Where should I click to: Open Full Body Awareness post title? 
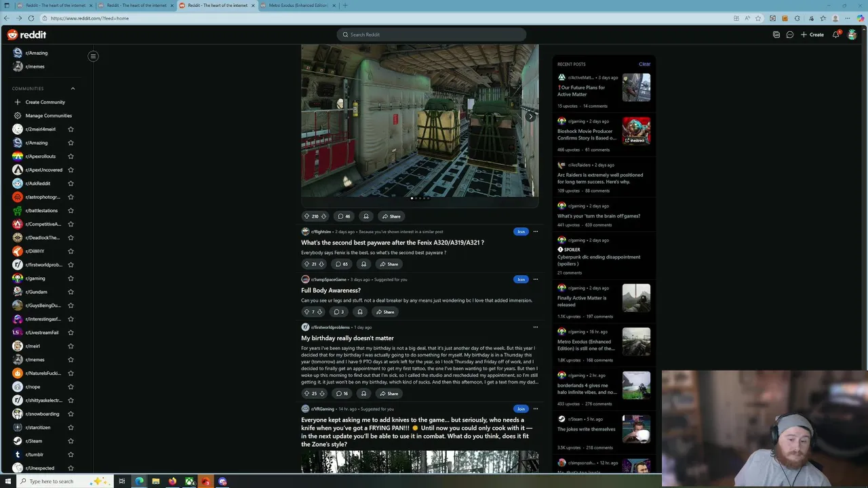point(331,291)
